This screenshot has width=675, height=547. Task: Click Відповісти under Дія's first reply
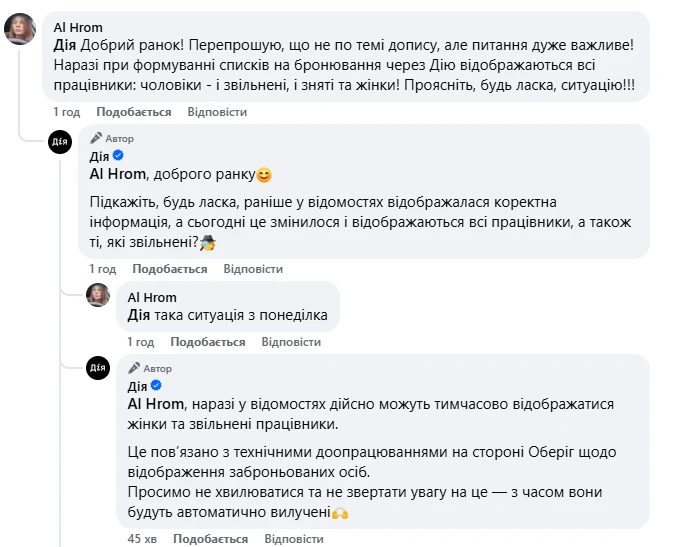(254, 269)
